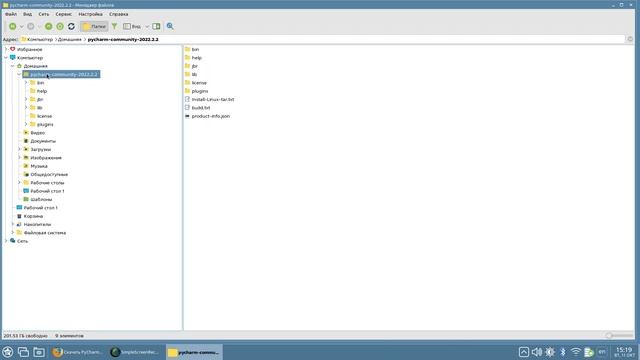Switch to SimpleScreenRecorder taskbar window

(135, 352)
